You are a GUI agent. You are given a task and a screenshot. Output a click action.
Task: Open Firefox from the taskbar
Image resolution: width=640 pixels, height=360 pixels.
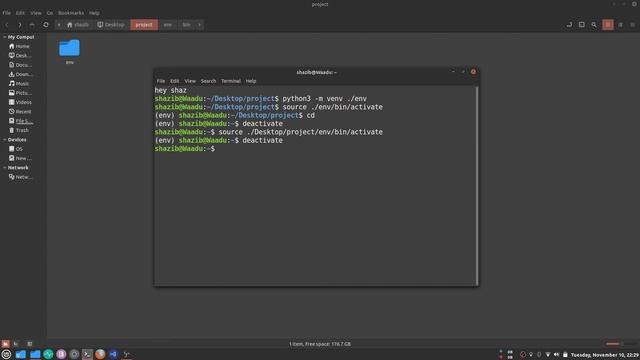click(x=100, y=354)
